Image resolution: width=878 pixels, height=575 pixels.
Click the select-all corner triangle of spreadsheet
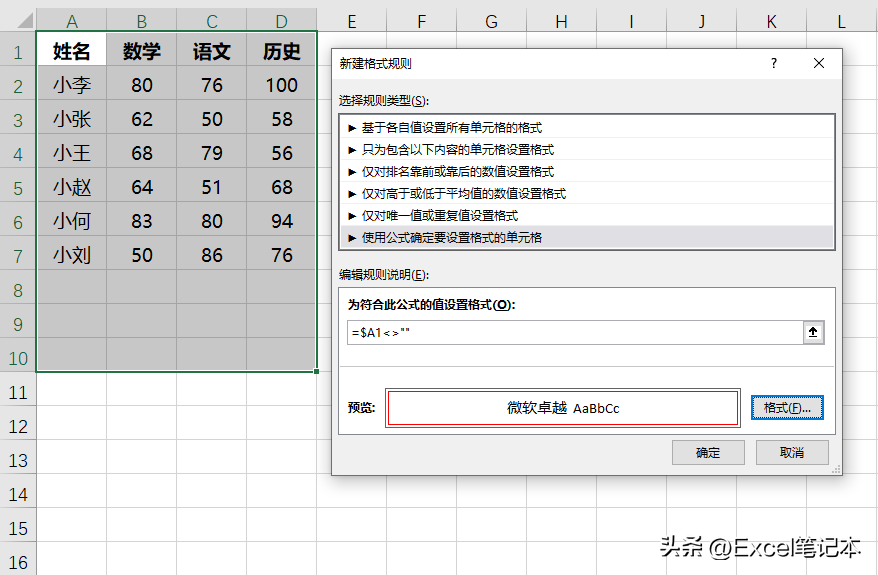pyautogui.click(x=25, y=21)
